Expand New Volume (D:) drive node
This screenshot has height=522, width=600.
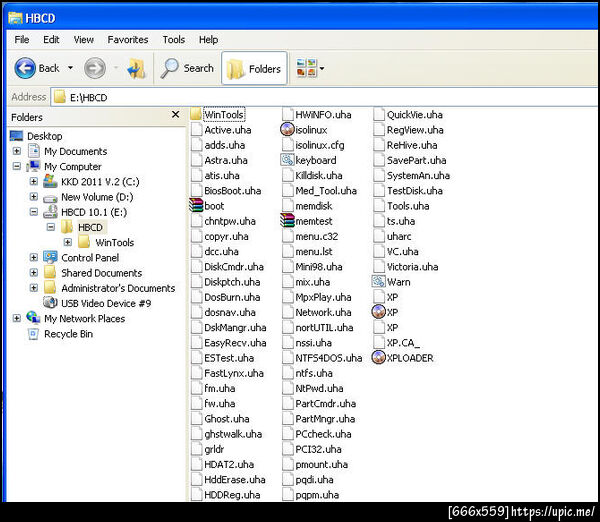click(x=34, y=196)
